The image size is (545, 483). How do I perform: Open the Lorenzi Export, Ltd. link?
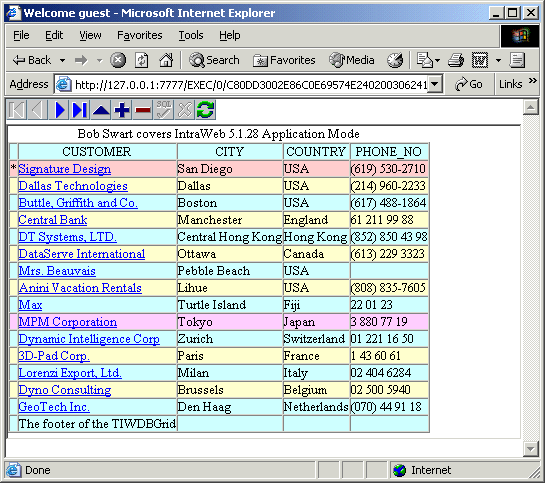[x=70, y=373]
